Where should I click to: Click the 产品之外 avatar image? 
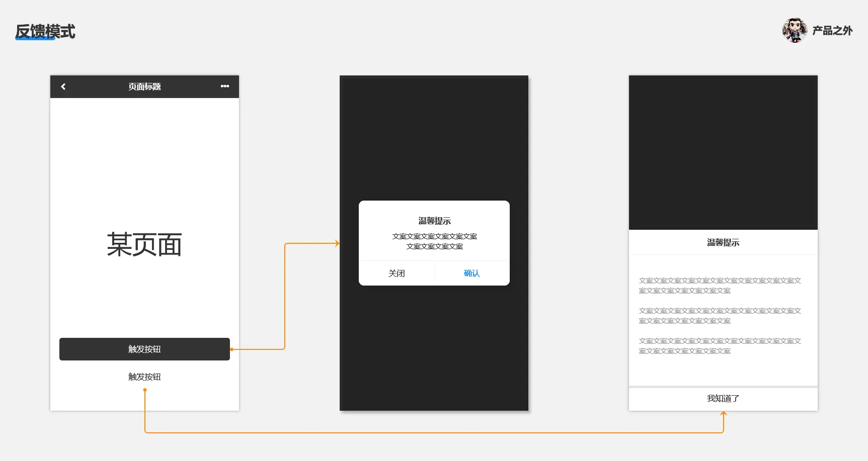pyautogui.click(x=795, y=30)
